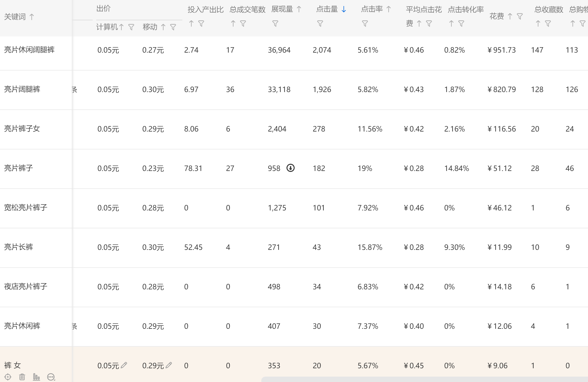Sort 总收藏数 column arrow
This screenshot has width=588, height=382.
pos(538,23)
